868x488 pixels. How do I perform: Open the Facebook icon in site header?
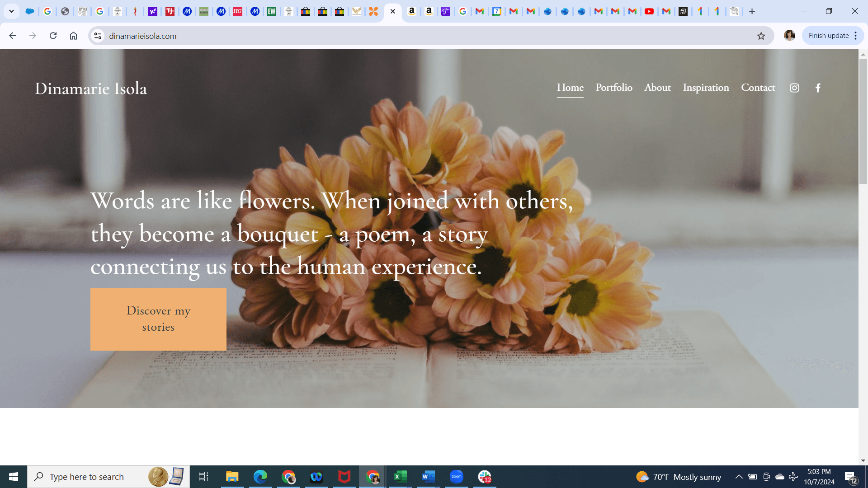click(818, 88)
